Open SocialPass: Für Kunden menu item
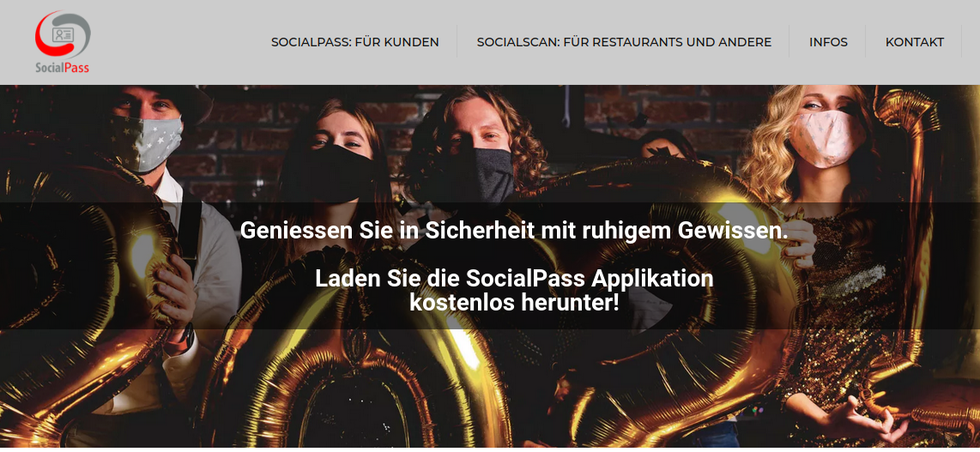980x452 pixels. pyautogui.click(x=355, y=42)
